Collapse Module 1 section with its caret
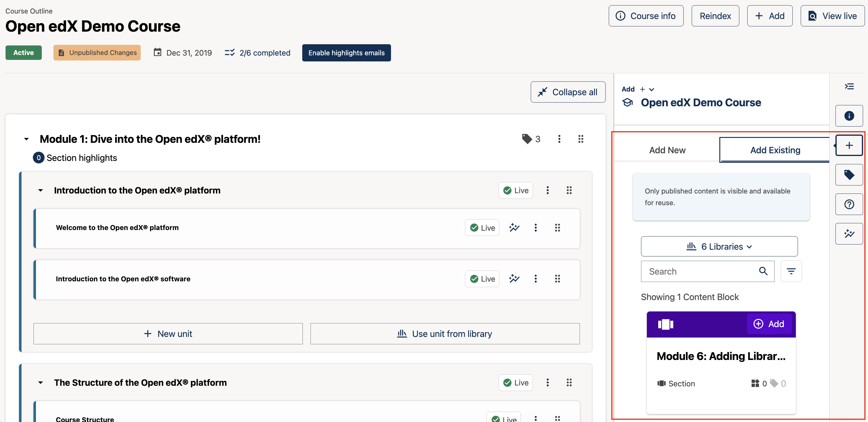 coord(26,139)
